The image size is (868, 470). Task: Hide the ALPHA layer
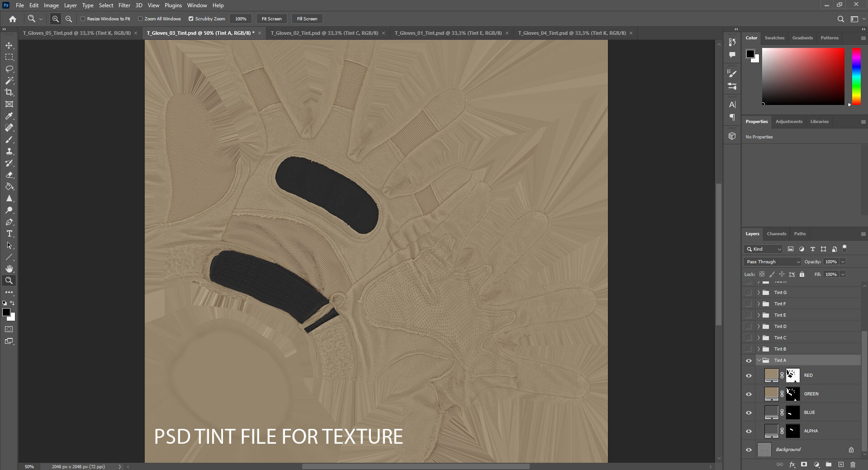point(749,431)
